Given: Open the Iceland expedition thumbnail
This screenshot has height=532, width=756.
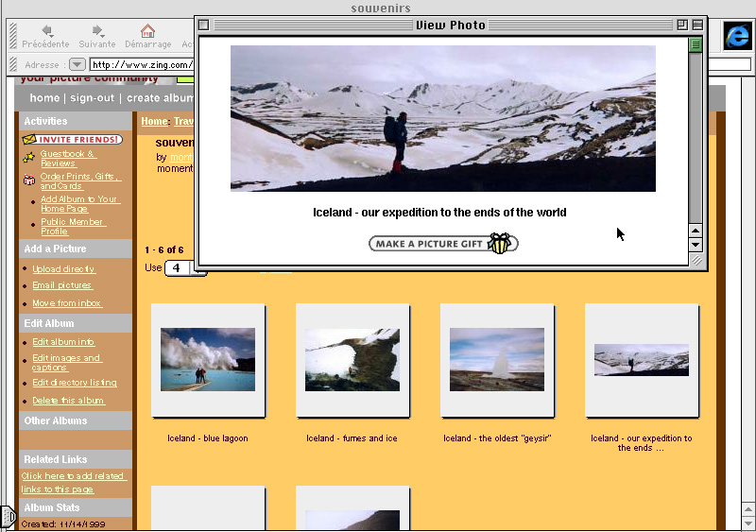Looking at the screenshot, I should (642, 359).
